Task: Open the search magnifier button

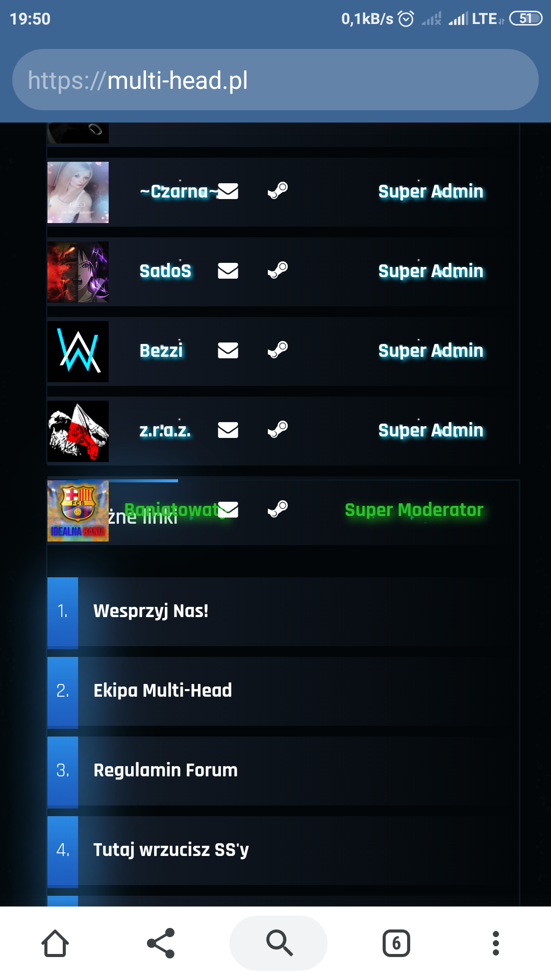Action: (279, 943)
